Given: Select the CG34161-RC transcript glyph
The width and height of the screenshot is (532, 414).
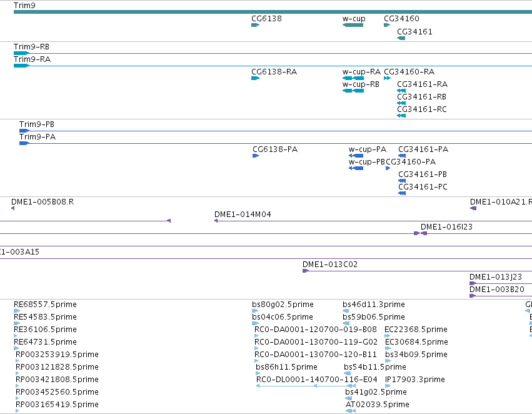Looking at the screenshot, I should click(401, 116).
